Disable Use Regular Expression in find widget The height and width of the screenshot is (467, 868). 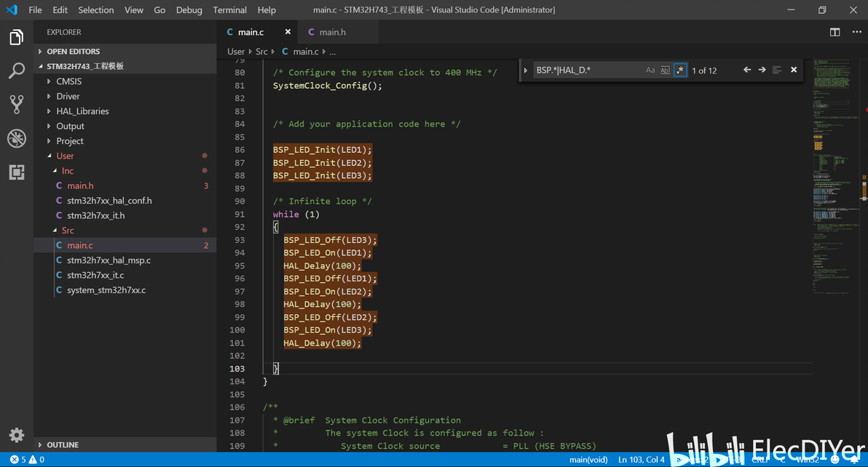coord(679,71)
